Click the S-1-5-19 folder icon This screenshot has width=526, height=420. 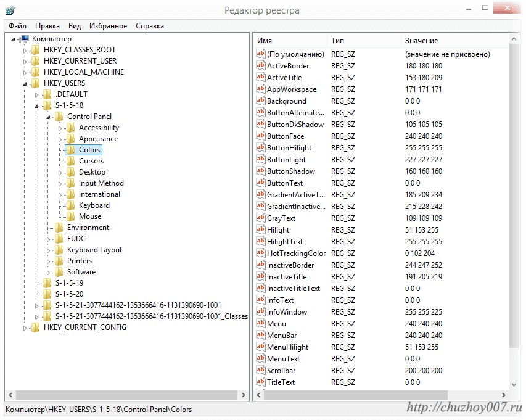47,283
